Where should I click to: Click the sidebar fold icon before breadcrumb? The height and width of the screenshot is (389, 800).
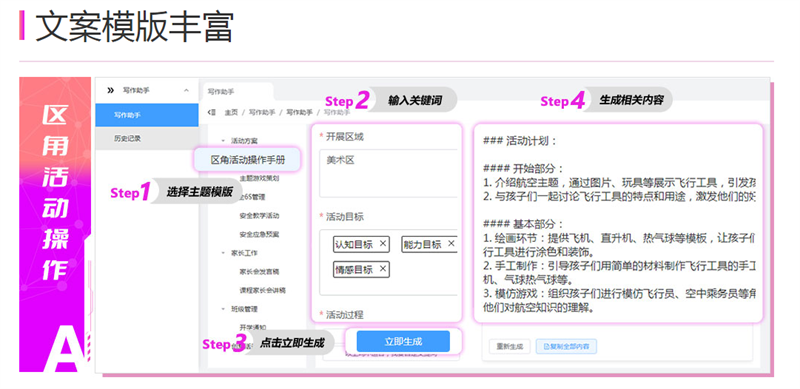coord(212,112)
